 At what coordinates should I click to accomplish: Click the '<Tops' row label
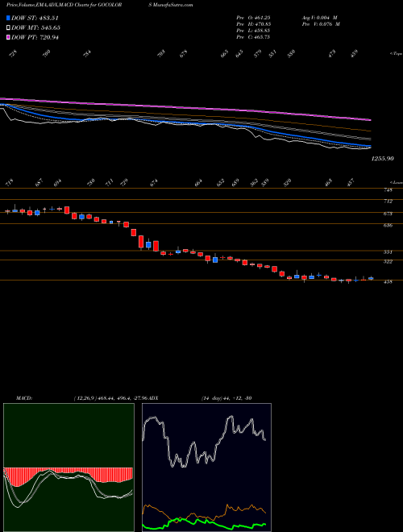396,54
